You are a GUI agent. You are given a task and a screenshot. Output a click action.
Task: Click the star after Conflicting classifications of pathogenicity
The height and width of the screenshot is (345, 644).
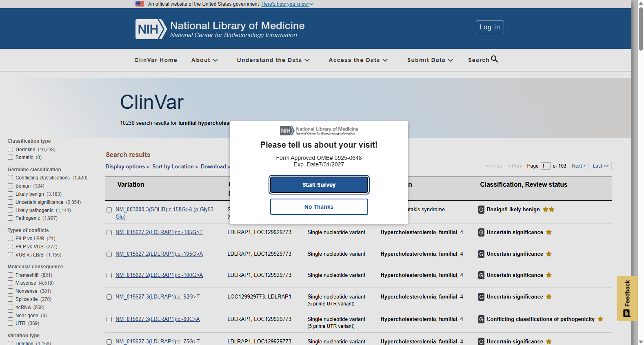tap(600, 319)
